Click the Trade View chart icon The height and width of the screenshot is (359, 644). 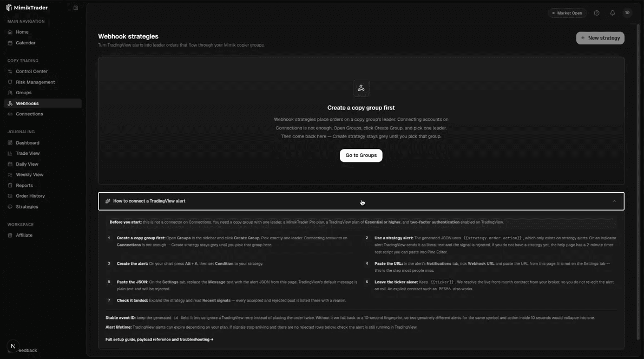[10, 154]
